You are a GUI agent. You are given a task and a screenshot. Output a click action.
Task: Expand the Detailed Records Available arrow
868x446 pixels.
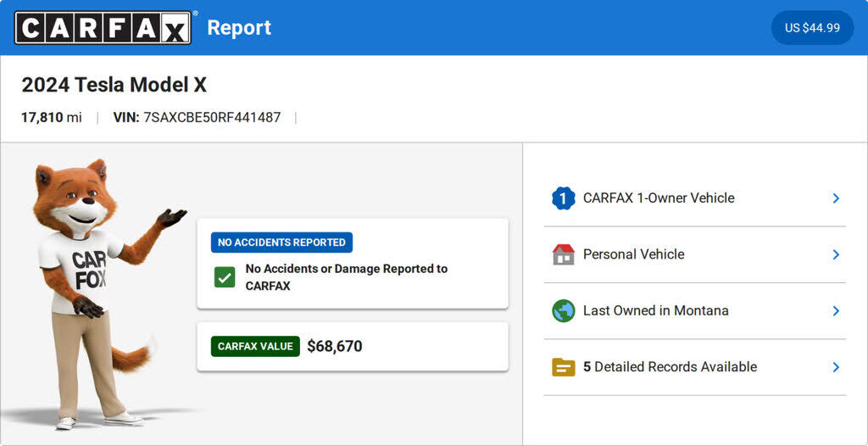[x=836, y=367]
